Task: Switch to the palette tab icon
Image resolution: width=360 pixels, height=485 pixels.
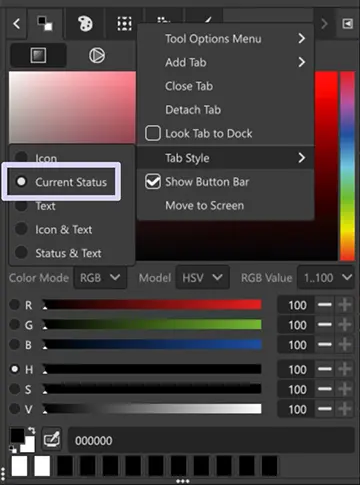Action: pos(85,24)
